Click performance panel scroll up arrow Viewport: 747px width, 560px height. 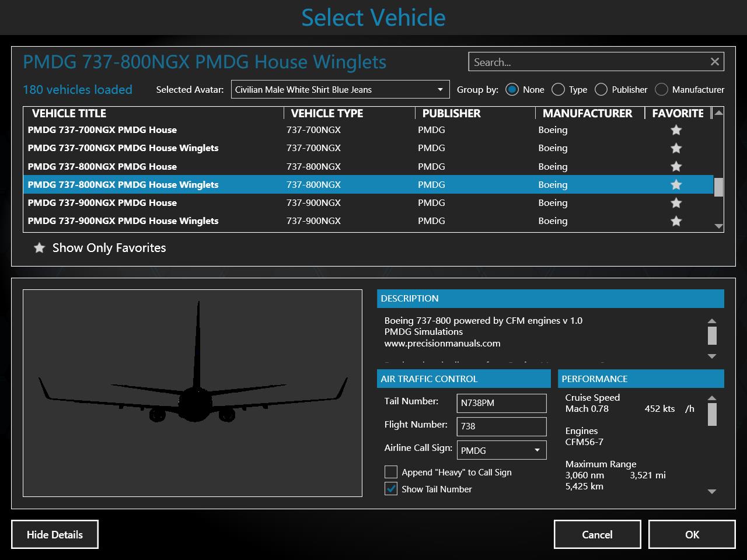tap(712, 398)
